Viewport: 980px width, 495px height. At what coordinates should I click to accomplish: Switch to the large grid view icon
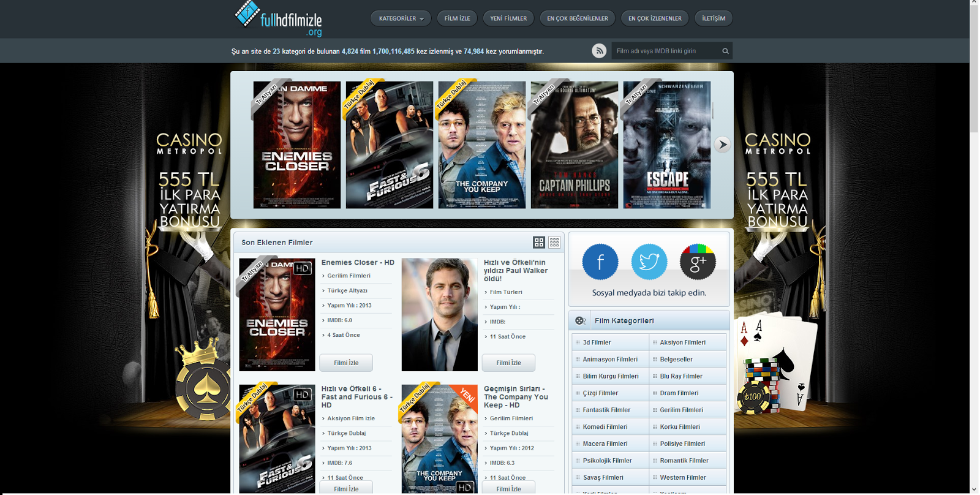(x=539, y=243)
